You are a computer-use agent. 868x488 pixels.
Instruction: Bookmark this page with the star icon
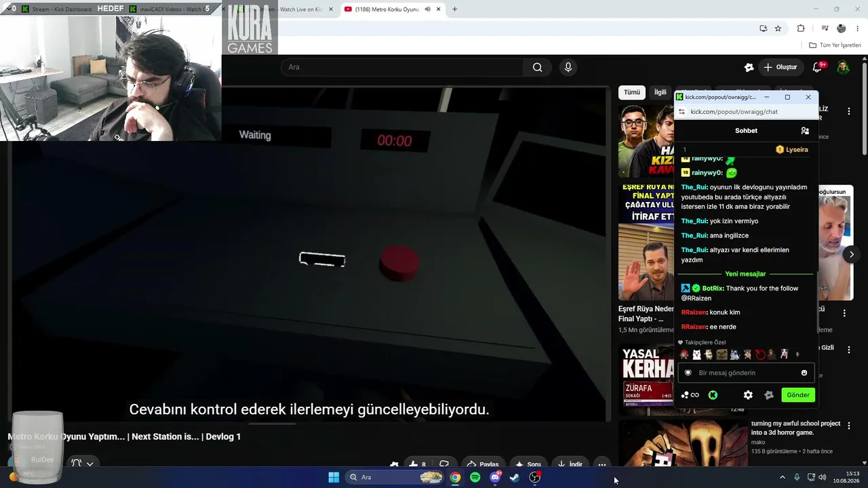(778, 28)
